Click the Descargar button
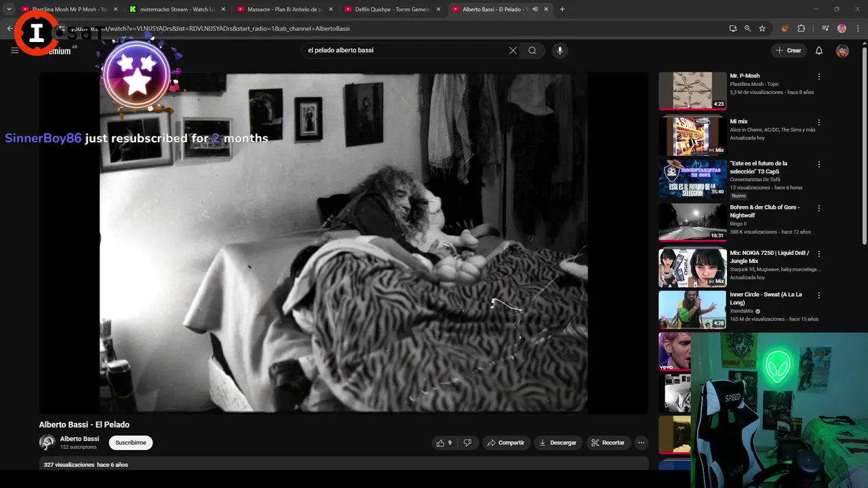 [558, 443]
